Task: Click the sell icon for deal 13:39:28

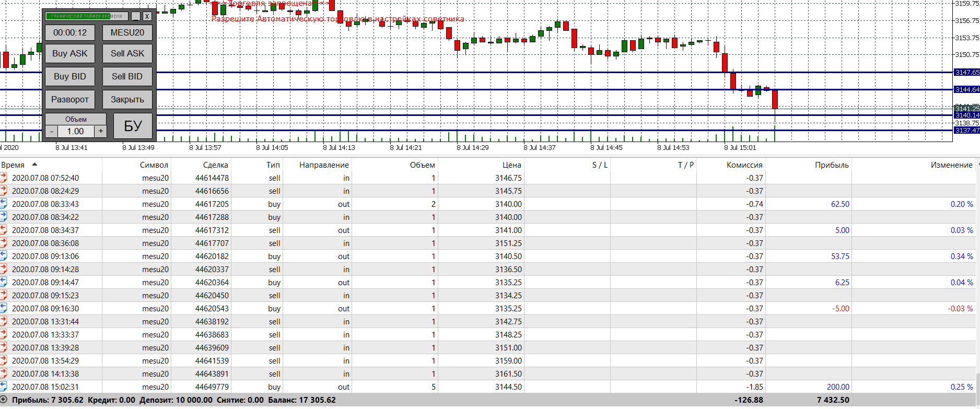Action: (4, 347)
